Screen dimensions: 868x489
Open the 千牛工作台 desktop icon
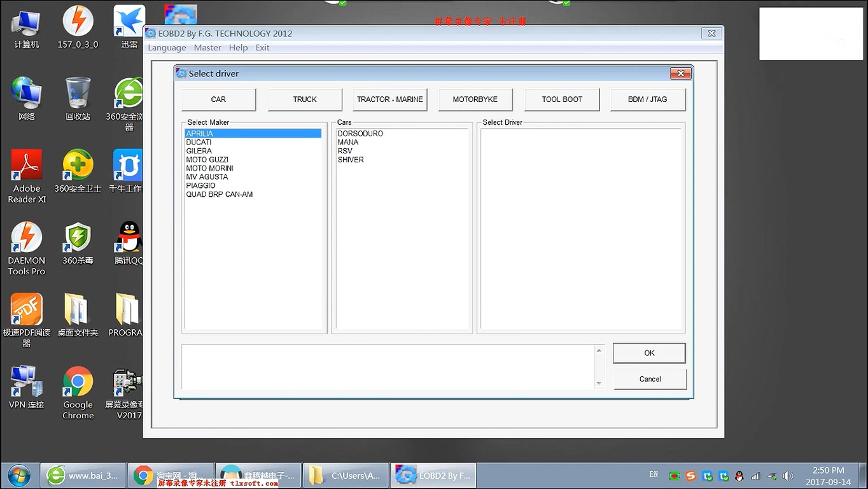[127, 171]
